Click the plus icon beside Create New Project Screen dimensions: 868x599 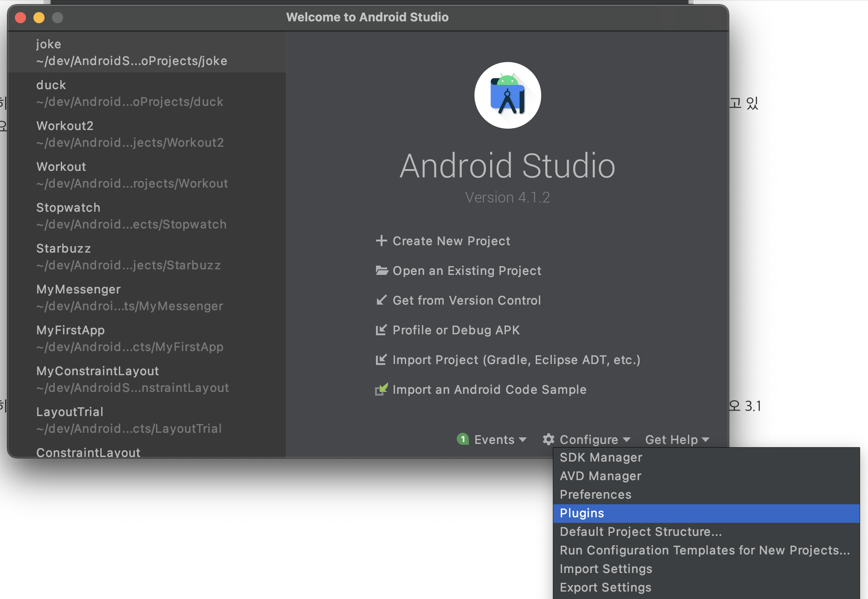(381, 241)
